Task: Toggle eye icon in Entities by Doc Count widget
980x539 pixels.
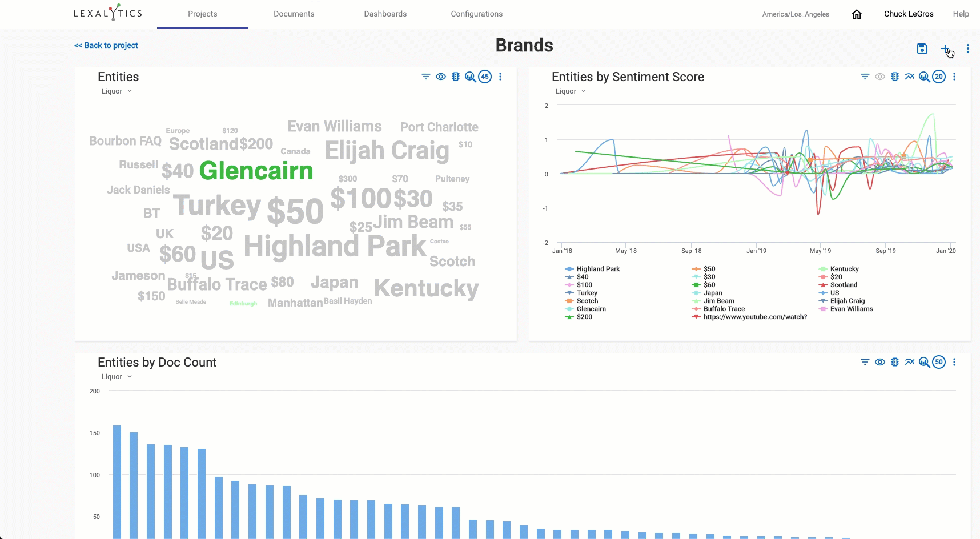Action: 880,362
